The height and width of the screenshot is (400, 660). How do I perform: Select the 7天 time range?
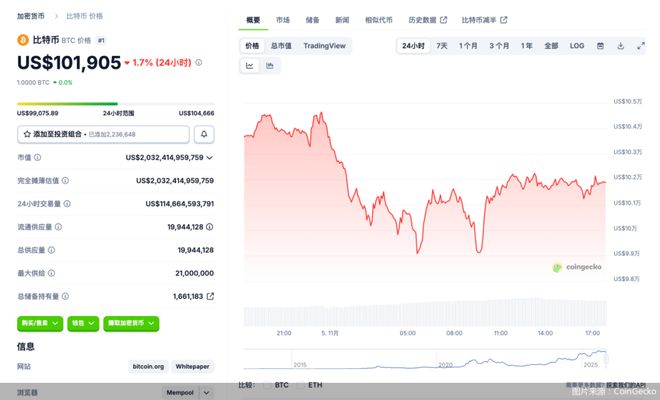coord(442,46)
